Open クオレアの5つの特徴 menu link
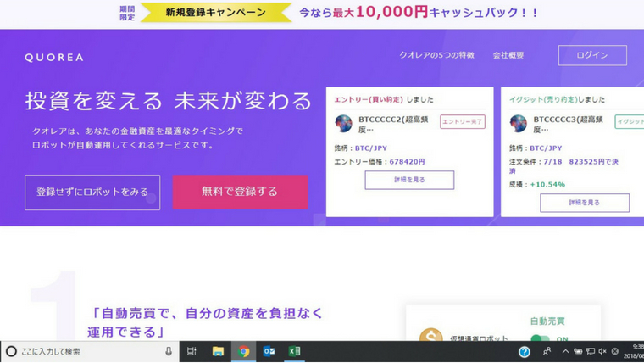 (x=436, y=55)
